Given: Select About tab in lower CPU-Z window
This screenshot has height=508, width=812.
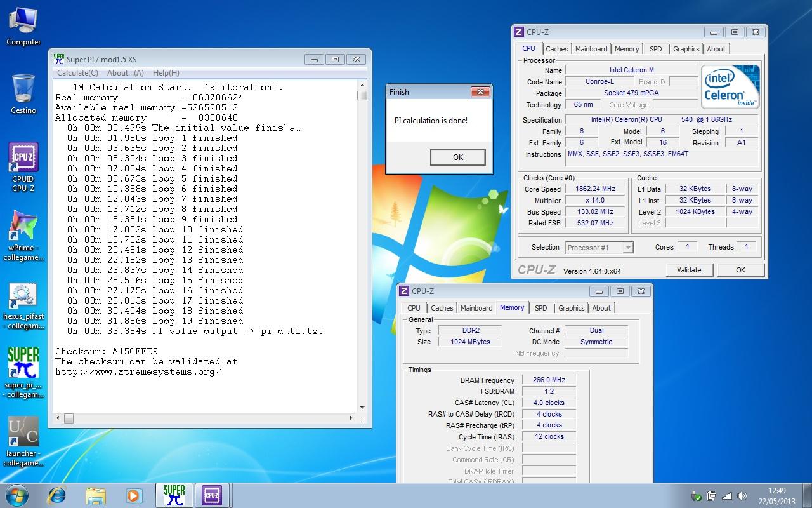Looking at the screenshot, I should pos(601,308).
